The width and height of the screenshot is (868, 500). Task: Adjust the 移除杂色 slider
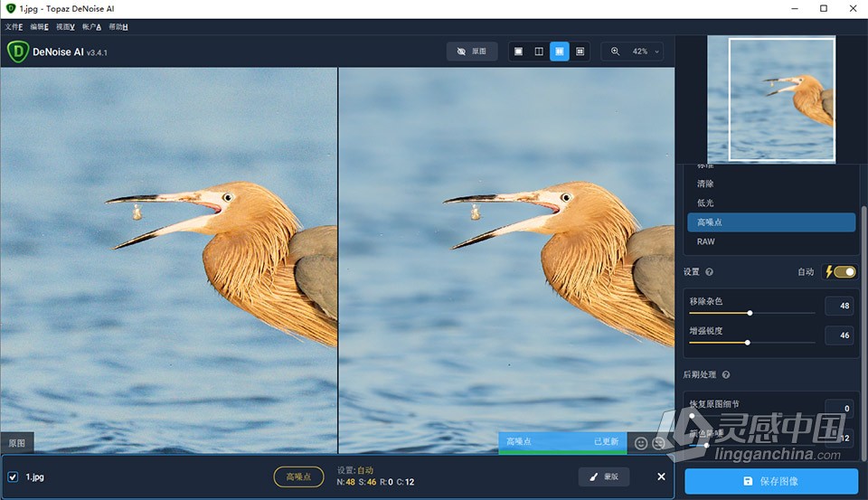coord(750,313)
